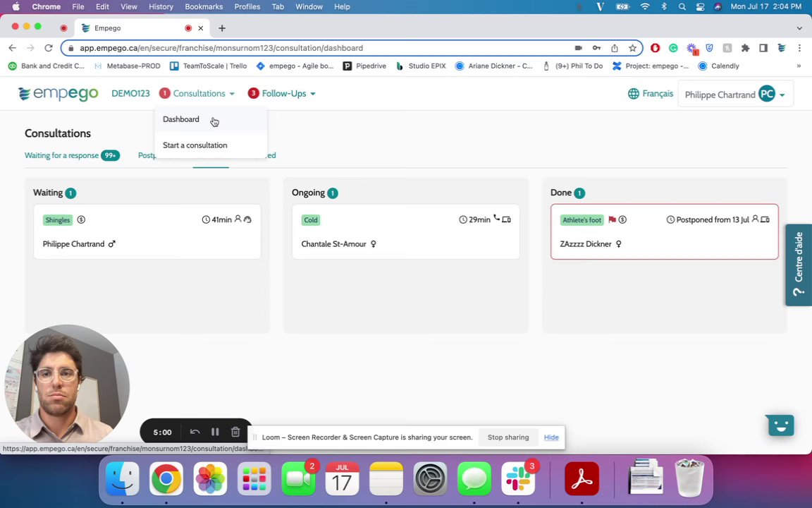Viewport: 812px width, 508px height.
Task: Click the address bar URL
Action: point(221,48)
